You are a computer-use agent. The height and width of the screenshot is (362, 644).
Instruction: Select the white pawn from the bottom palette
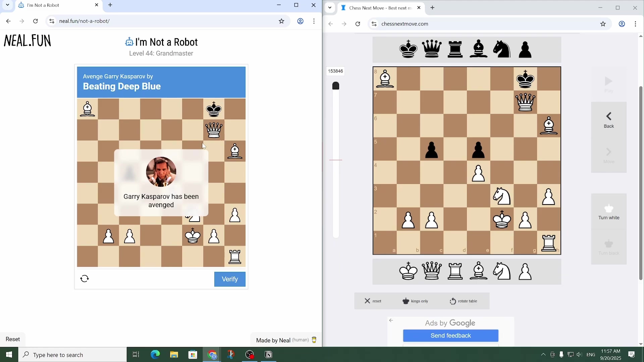click(525, 271)
